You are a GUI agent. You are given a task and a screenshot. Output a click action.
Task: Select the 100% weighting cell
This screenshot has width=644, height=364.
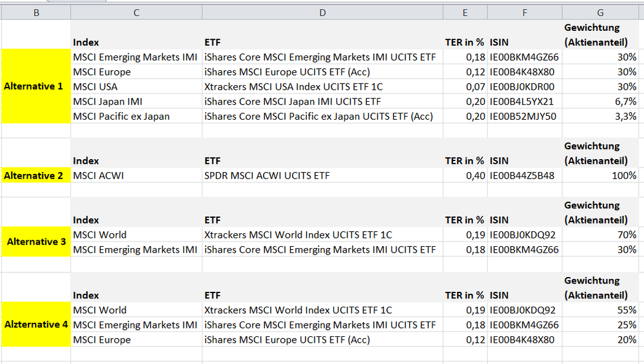coord(600,175)
